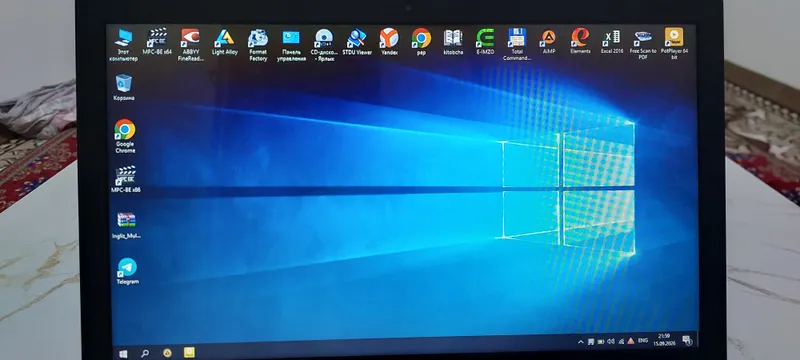Check battery status in the tray
Image resolution: width=800 pixels, height=360 pixels.
[601, 341]
